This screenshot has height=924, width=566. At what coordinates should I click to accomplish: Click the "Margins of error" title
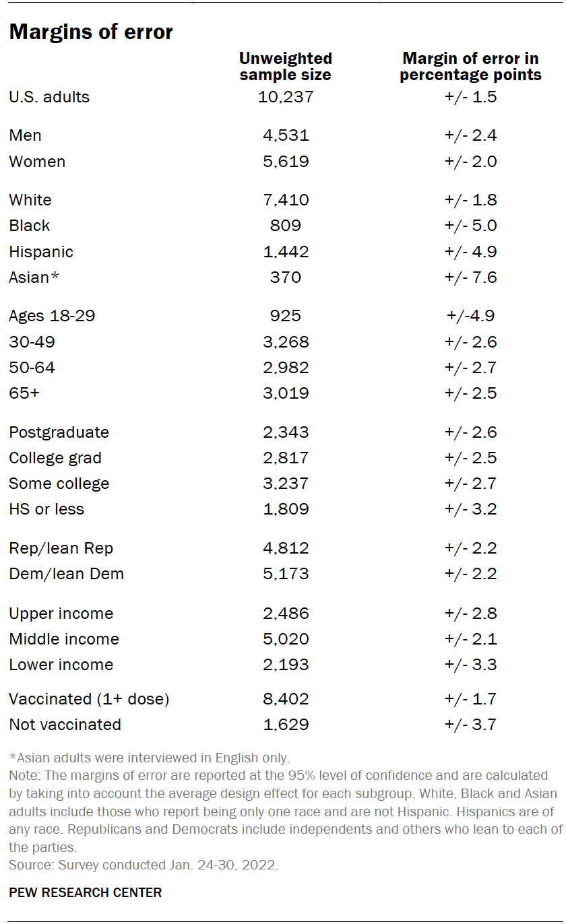91,32
